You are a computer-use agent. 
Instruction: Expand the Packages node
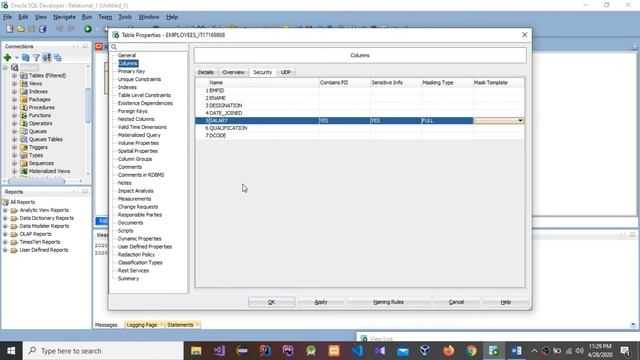14,99
